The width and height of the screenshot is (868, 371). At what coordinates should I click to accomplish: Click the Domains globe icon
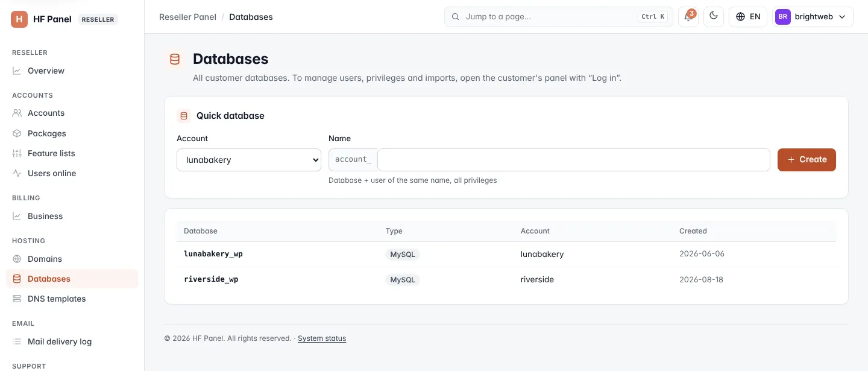[x=17, y=259]
